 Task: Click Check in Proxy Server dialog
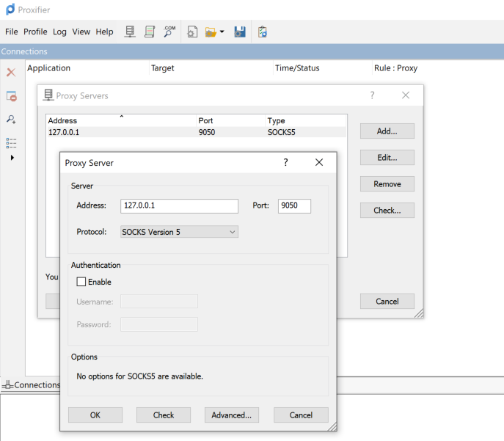click(x=164, y=415)
